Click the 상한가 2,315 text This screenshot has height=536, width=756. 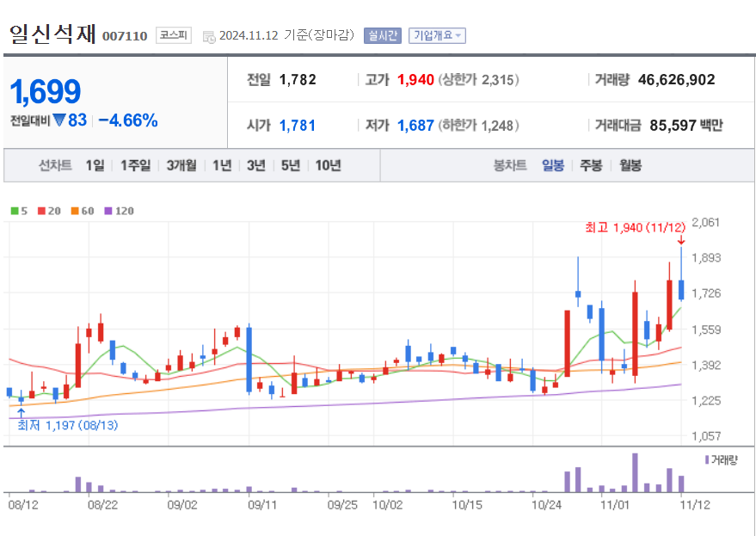[478, 80]
